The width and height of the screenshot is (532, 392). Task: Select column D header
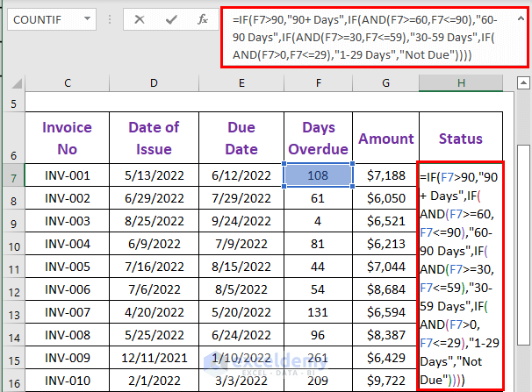pos(154,82)
